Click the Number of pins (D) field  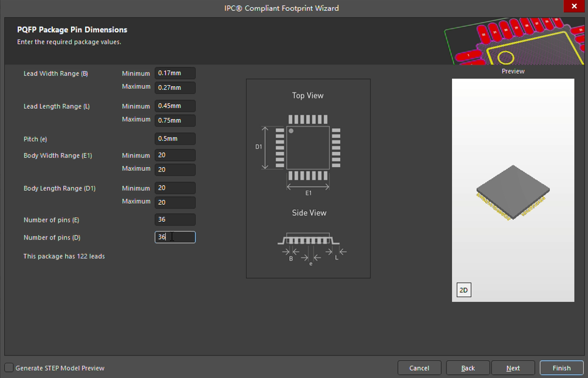(x=175, y=237)
